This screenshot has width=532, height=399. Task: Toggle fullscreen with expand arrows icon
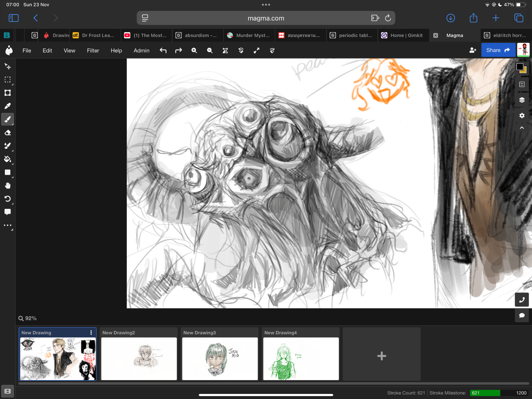click(x=256, y=50)
